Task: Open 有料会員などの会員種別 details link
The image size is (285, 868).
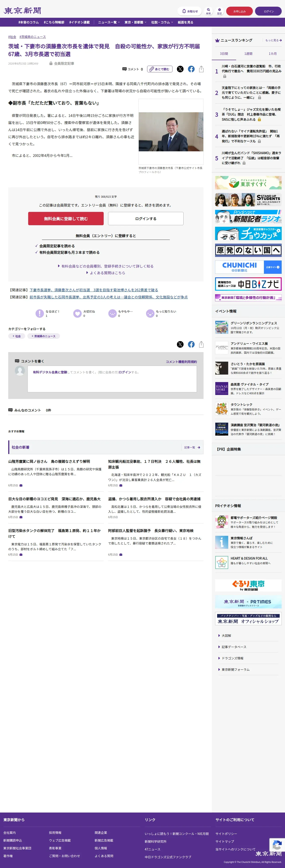Action: point(106,266)
